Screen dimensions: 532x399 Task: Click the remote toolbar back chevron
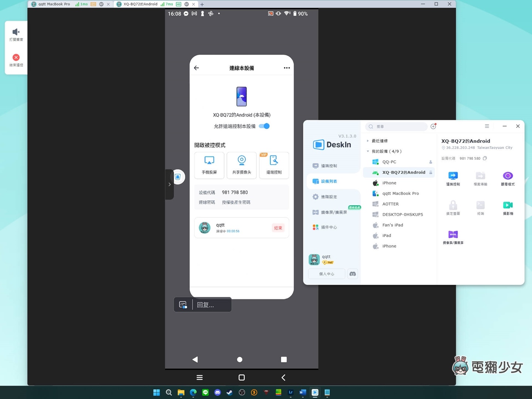coord(283,378)
